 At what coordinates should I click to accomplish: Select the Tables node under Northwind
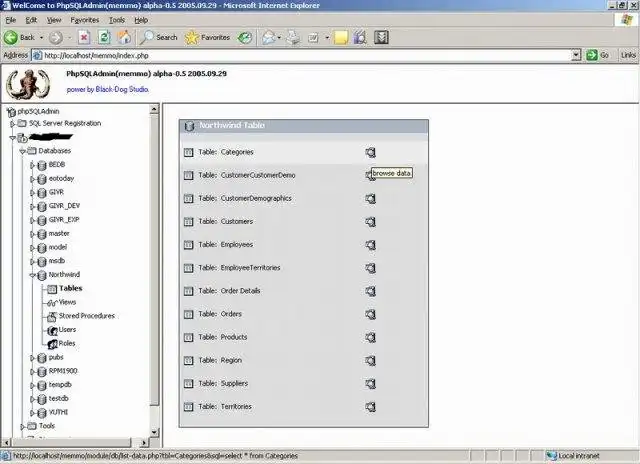pyautogui.click(x=70, y=289)
